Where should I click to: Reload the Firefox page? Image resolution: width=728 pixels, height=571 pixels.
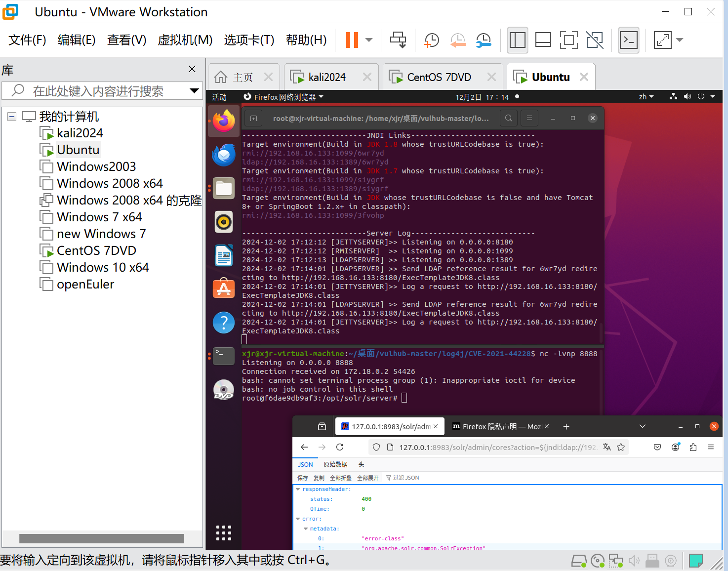(340, 447)
